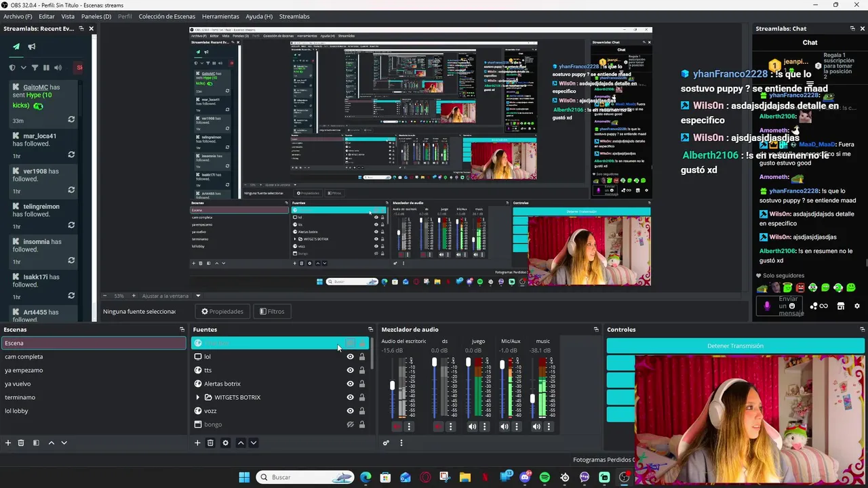
Task: Open options menu for Audio del escritorio channel
Action: point(409,426)
